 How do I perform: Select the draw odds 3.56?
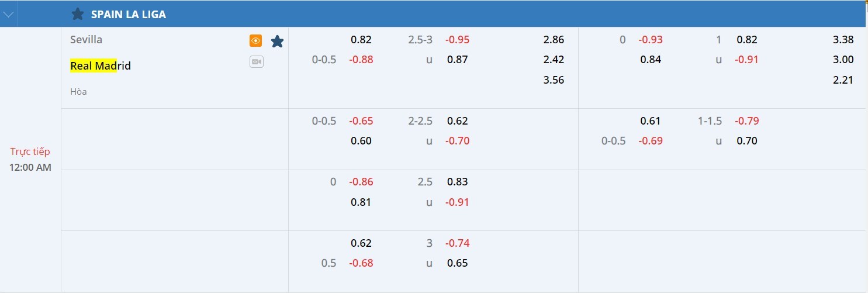tap(553, 80)
